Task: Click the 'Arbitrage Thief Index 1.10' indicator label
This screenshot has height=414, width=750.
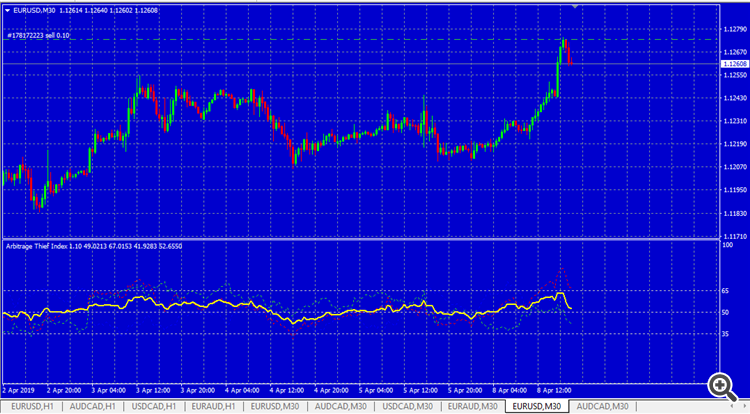Action: 44,246
